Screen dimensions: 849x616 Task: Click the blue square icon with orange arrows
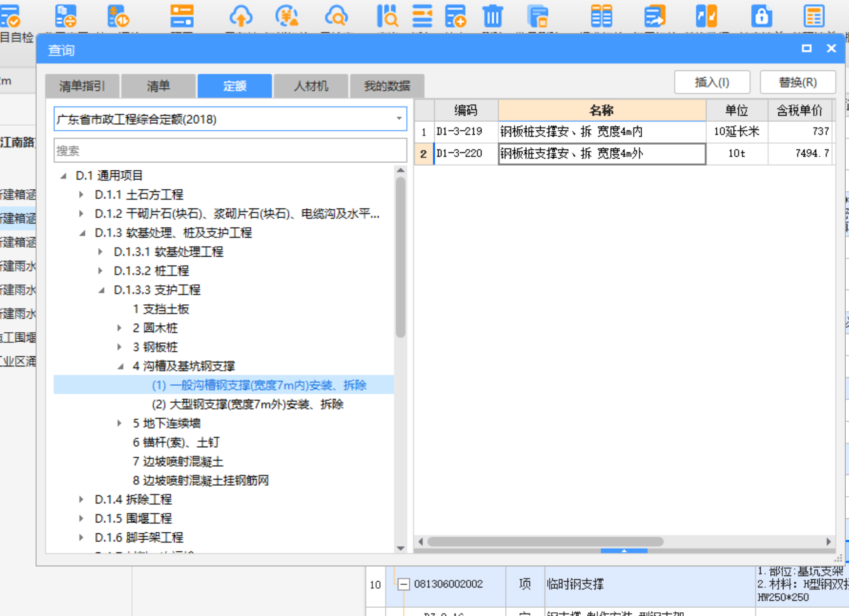(x=706, y=17)
